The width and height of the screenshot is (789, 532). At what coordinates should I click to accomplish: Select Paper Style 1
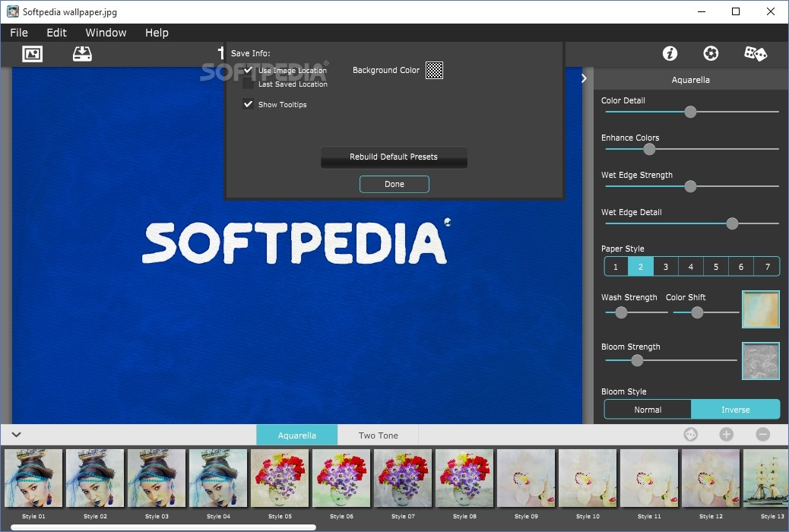(616, 267)
